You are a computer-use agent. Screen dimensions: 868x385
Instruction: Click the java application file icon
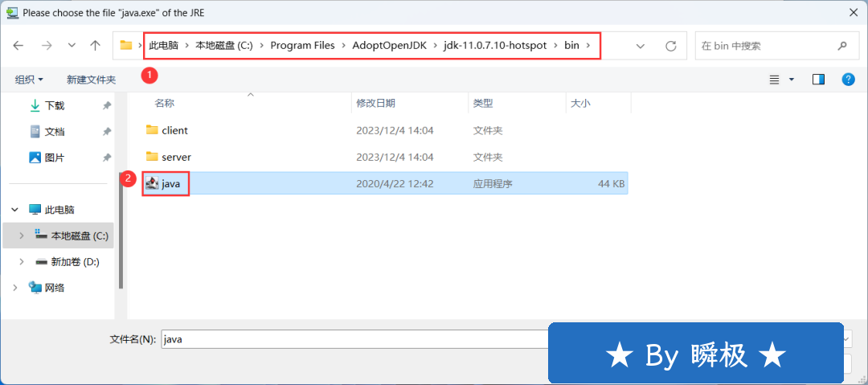point(152,183)
